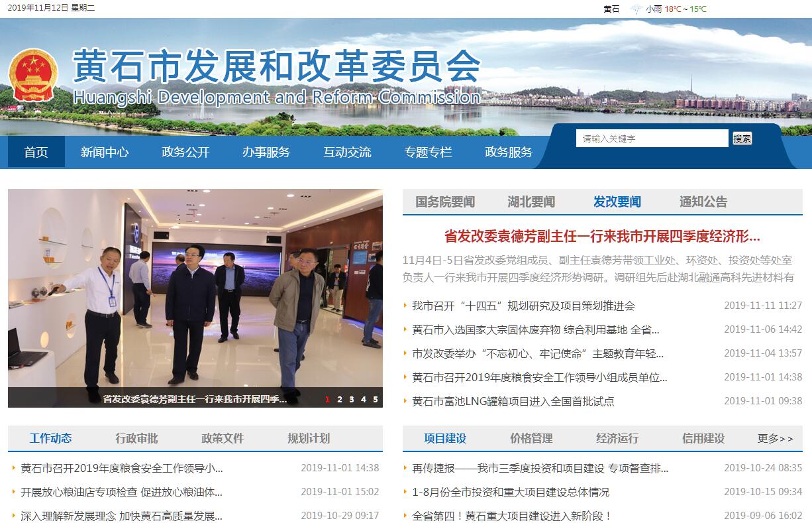Viewport: 812px width, 523px height.
Task: Select the 工作动态 tab
Action: [50, 438]
